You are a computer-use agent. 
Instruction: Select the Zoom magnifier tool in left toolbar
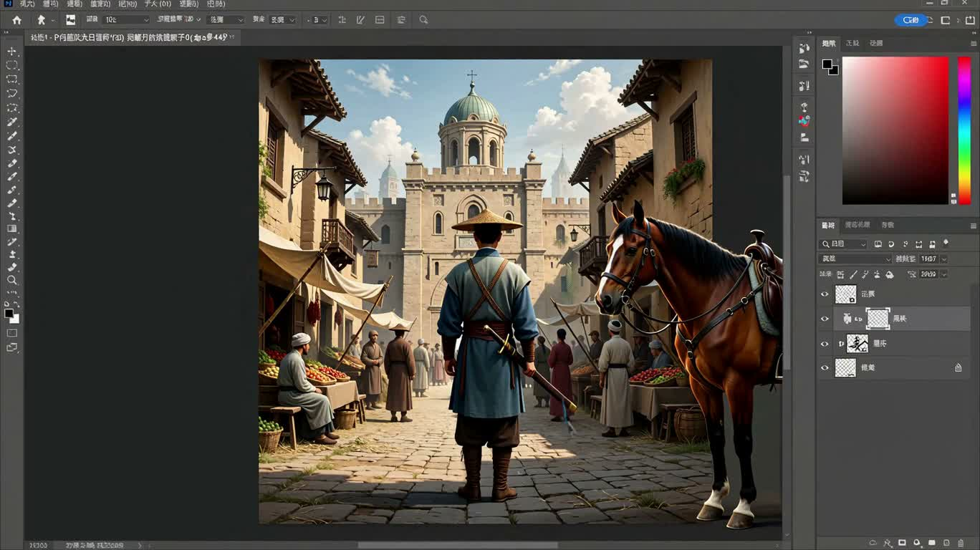pos(12,280)
